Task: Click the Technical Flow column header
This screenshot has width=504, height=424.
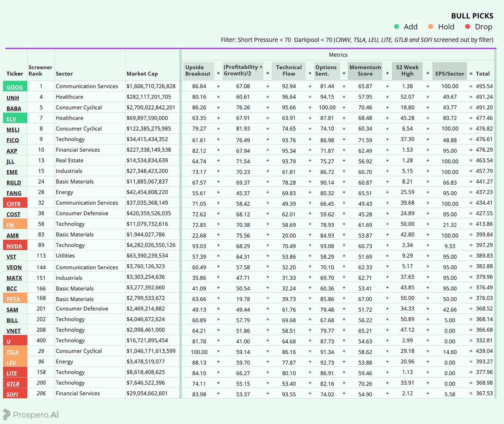Action: [x=289, y=71]
